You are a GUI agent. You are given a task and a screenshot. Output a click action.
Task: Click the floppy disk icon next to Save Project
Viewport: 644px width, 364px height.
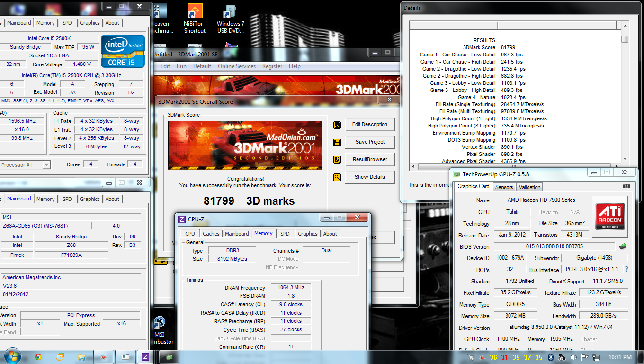click(x=337, y=143)
